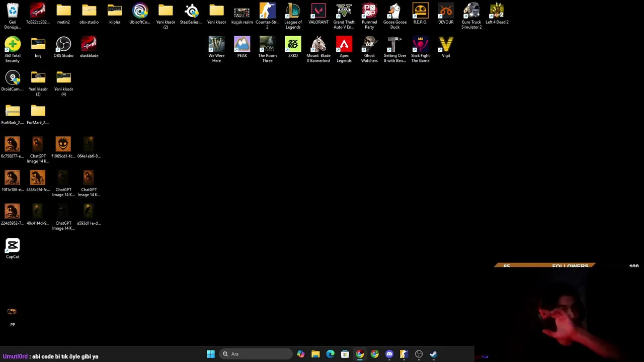The height and width of the screenshot is (362, 644).
Task: Select the Yeni klasör (3) folder
Action: click(38, 83)
